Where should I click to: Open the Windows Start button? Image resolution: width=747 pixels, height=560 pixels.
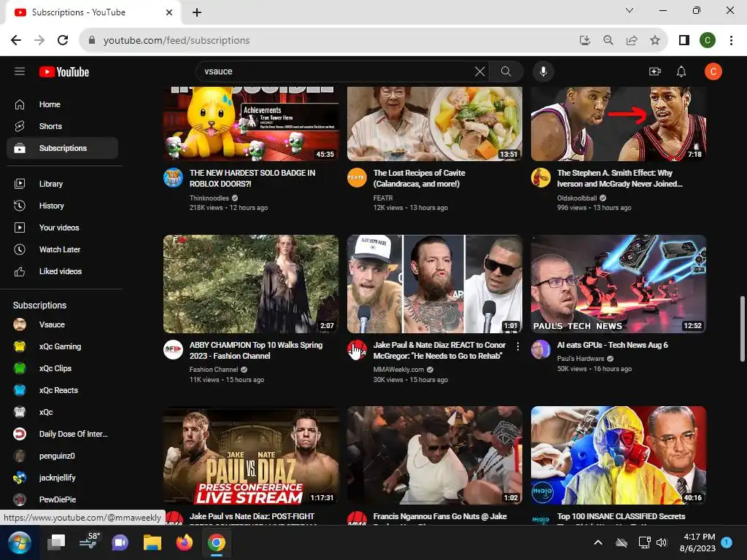click(x=20, y=542)
